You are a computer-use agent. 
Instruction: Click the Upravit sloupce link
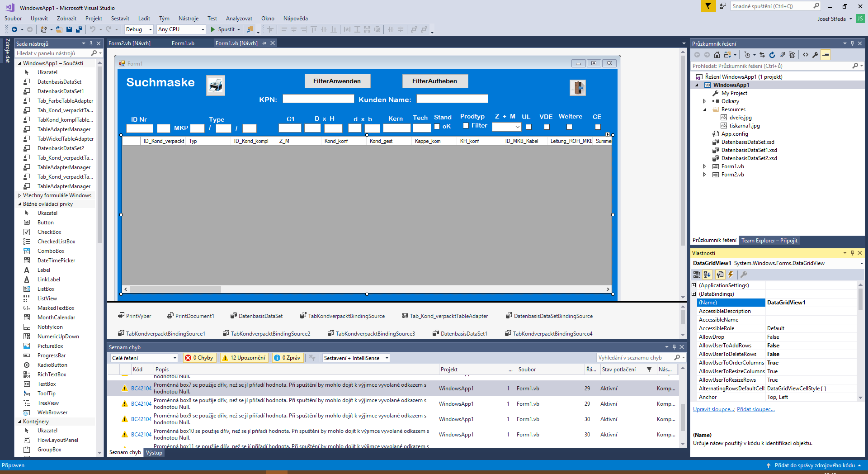point(713,409)
